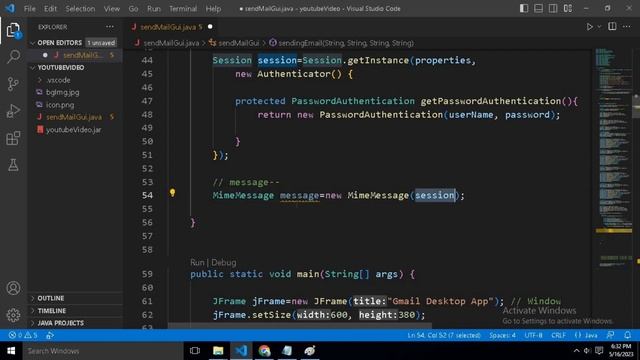Screen dimensions: 640x360
Task: Toggle the primary side bar layout icon
Action: pyautogui.click(x=524, y=9)
